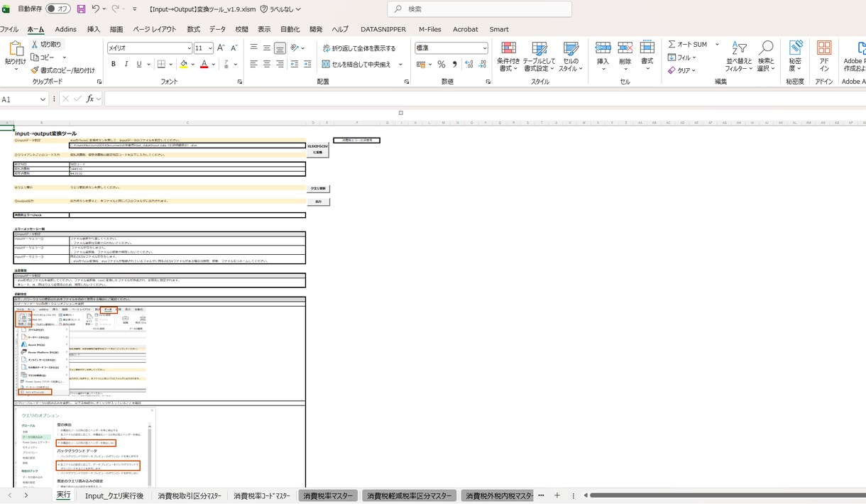The image size is (866, 504).
Task: Click the Copy (コピー) icon
Action: [35, 57]
